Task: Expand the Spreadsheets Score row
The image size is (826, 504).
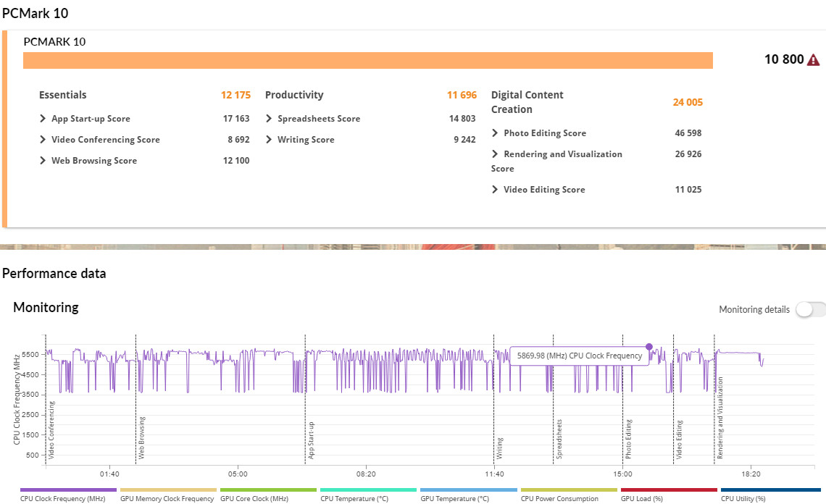Action: [x=269, y=119]
